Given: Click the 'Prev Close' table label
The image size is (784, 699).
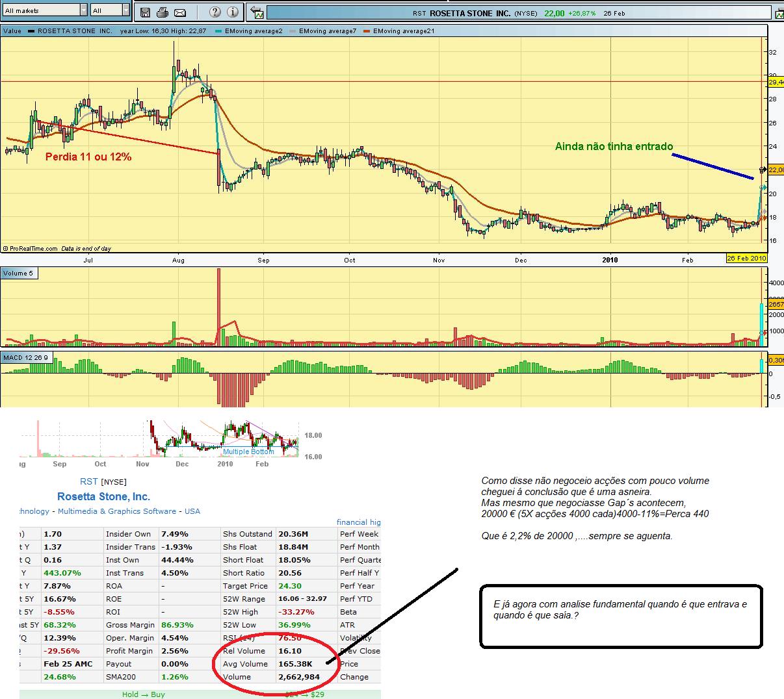Looking at the screenshot, I should [359, 651].
